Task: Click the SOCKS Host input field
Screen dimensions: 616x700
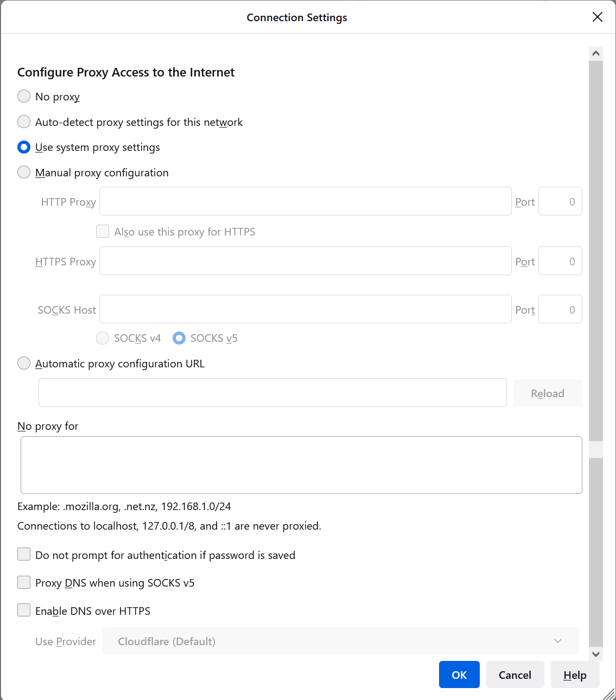Action: pos(305,309)
